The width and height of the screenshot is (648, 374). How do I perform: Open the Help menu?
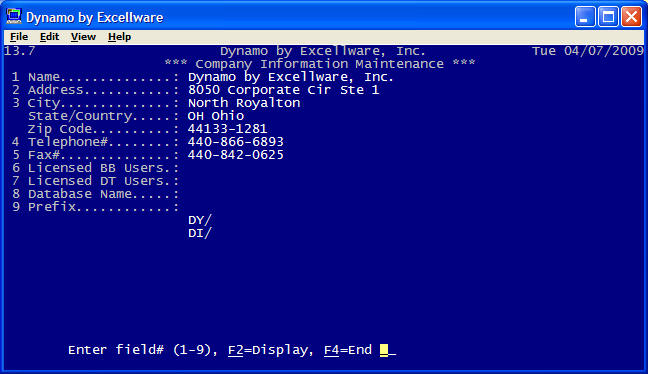click(119, 37)
